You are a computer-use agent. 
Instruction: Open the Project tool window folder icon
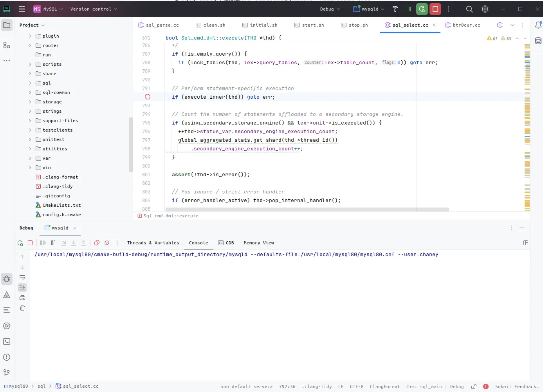tap(7, 25)
